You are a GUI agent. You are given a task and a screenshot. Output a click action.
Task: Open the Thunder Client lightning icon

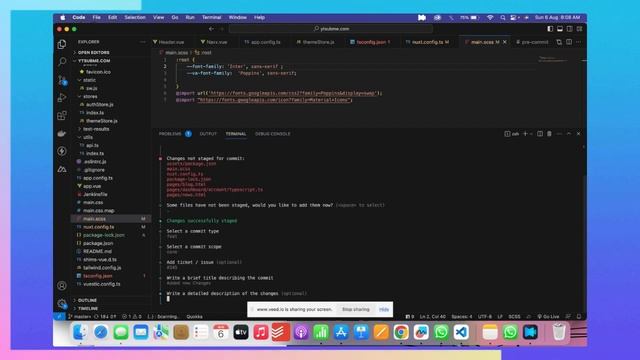[x=62, y=151]
